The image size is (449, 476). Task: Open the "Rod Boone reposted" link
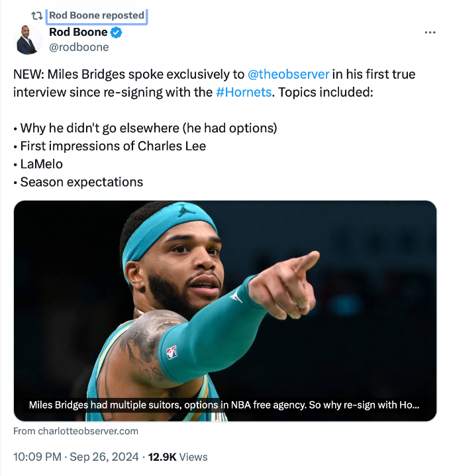[x=97, y=15]
